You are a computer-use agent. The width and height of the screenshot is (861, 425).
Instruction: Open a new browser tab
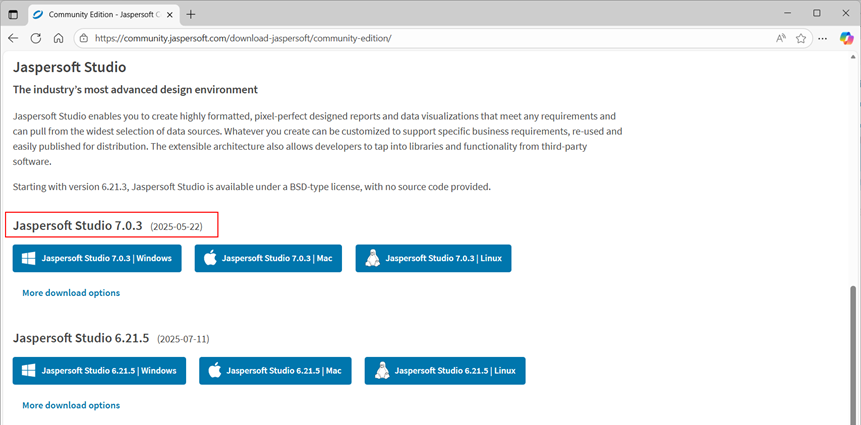(191, 14)
